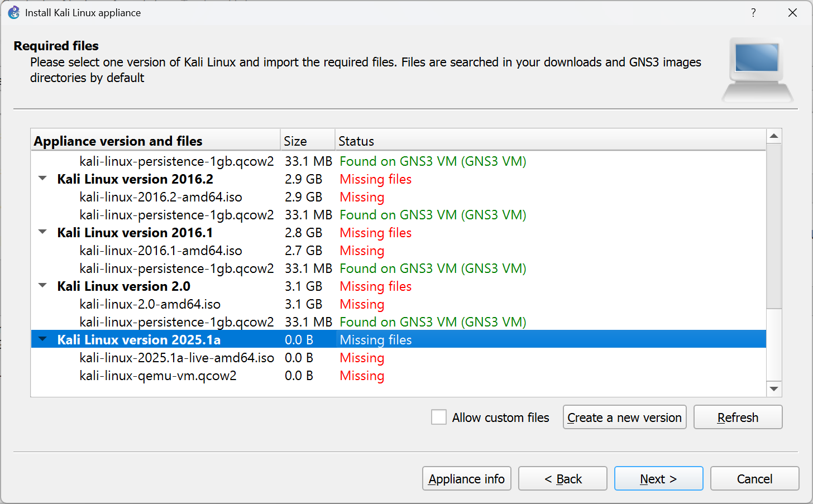
Task: Click Found on GNS3 VM status under 2016.1
Action: (x=433, y=268)
